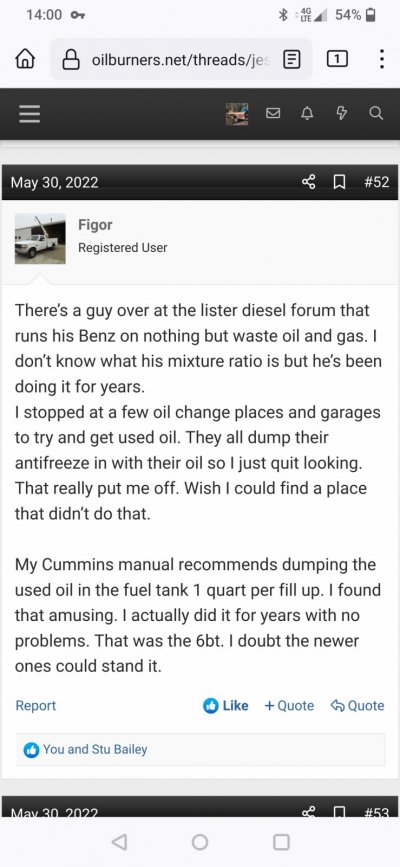Open the inbox envelope icon
The width and height of the screenshot is (400, 867).
tap(273, 113)
